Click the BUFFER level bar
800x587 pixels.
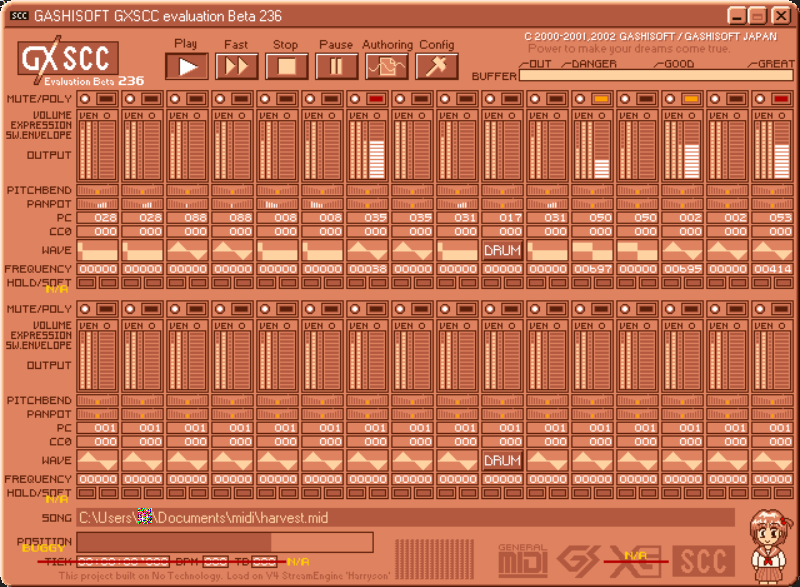click(x=656, y=75)
